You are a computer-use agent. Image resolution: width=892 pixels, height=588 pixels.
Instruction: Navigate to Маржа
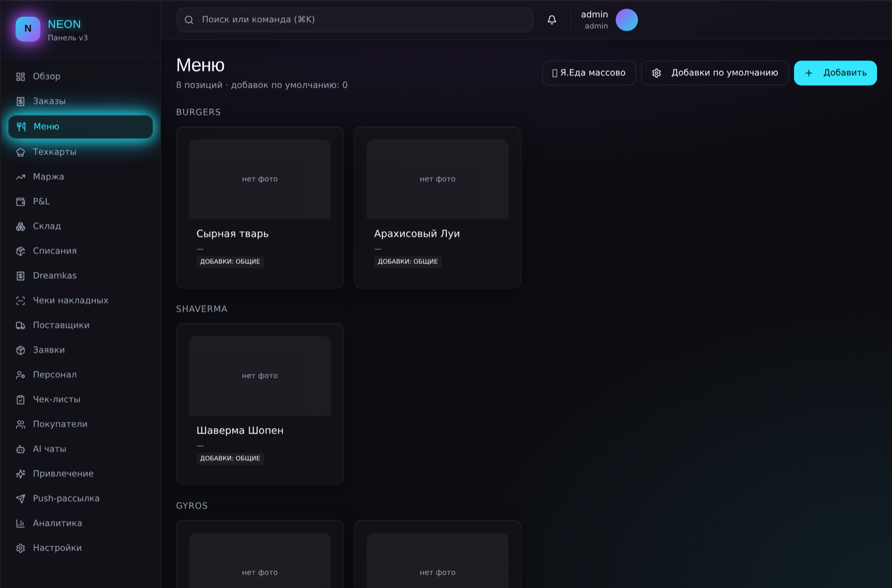[81, 177]
